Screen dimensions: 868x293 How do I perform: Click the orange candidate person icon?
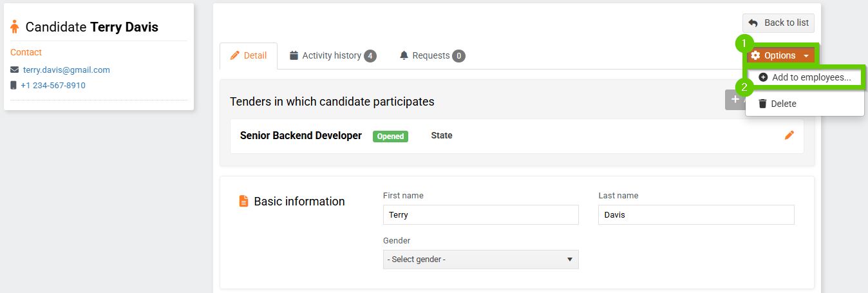[x=15, y=27]
